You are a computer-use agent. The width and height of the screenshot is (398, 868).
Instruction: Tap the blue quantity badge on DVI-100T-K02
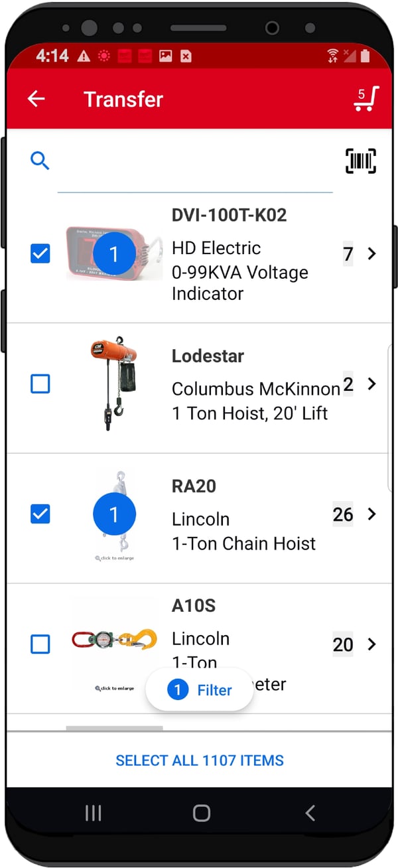[114, 253]
